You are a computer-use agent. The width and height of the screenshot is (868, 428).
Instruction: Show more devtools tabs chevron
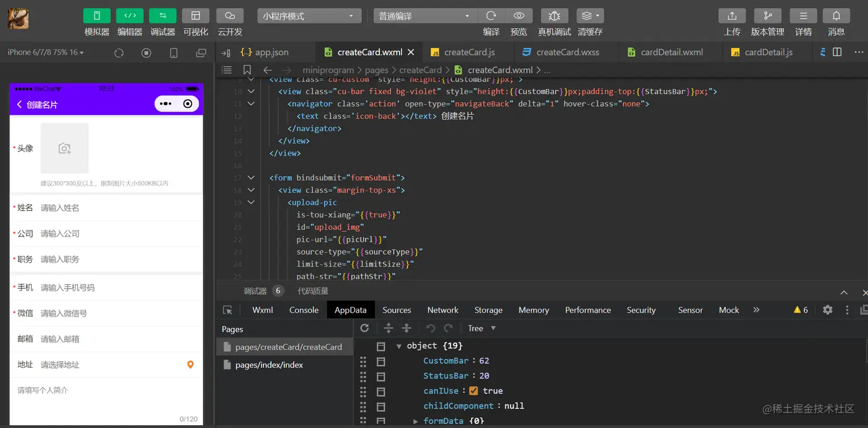coord(756,310)
